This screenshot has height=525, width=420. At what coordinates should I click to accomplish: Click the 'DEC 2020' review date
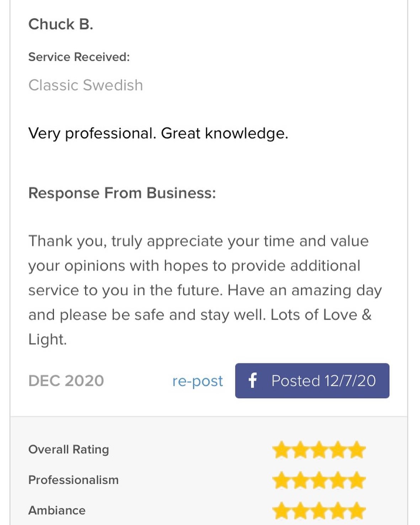coord(66,381)
